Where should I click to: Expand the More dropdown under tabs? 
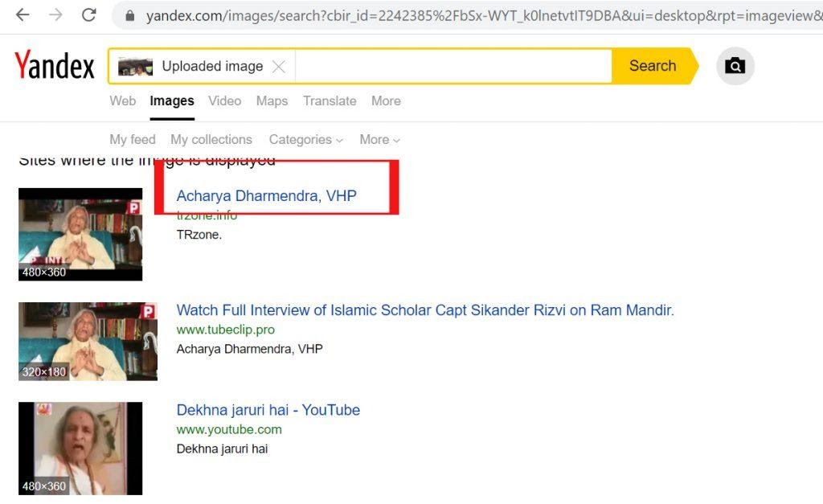point(379,140)
